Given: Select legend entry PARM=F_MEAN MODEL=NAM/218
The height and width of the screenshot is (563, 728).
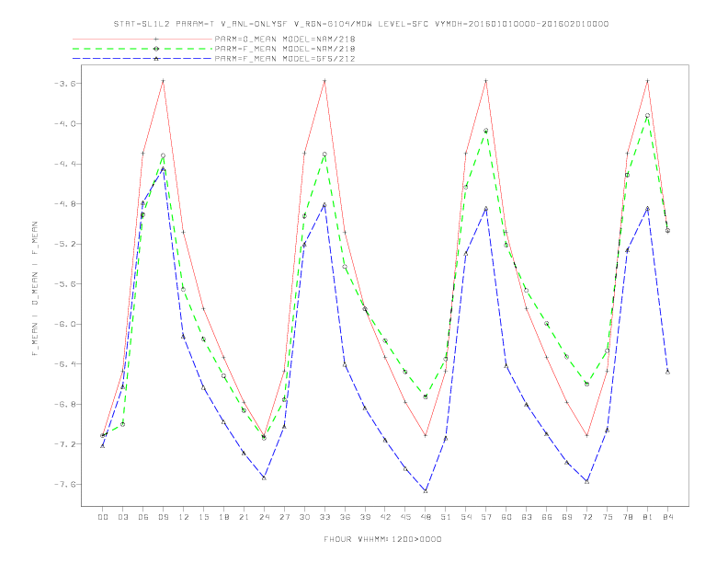Looking at the screenshot, I should tap(285, 49).
